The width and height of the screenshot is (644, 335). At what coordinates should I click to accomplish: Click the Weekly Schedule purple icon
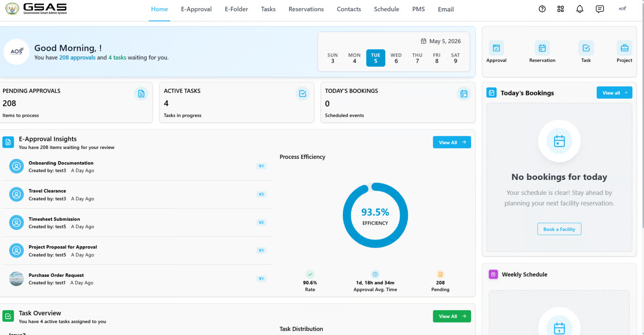point(493,274)
